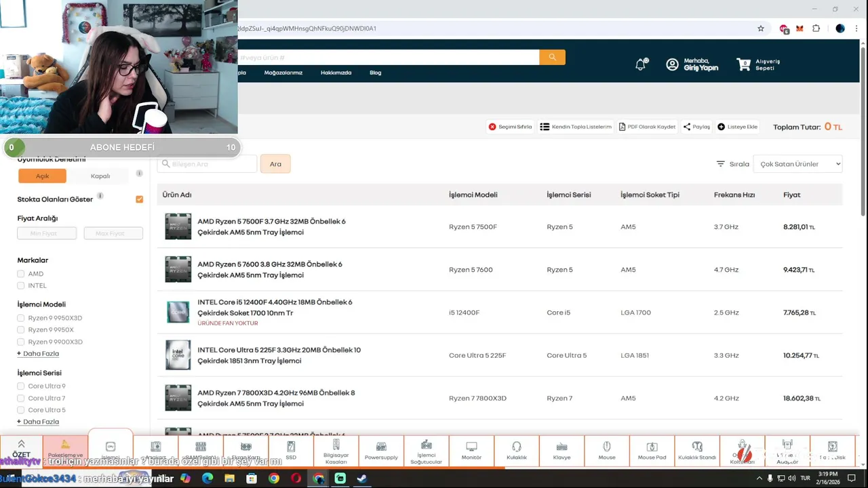Click the Min Fiyat price field

tap(47, 233)
